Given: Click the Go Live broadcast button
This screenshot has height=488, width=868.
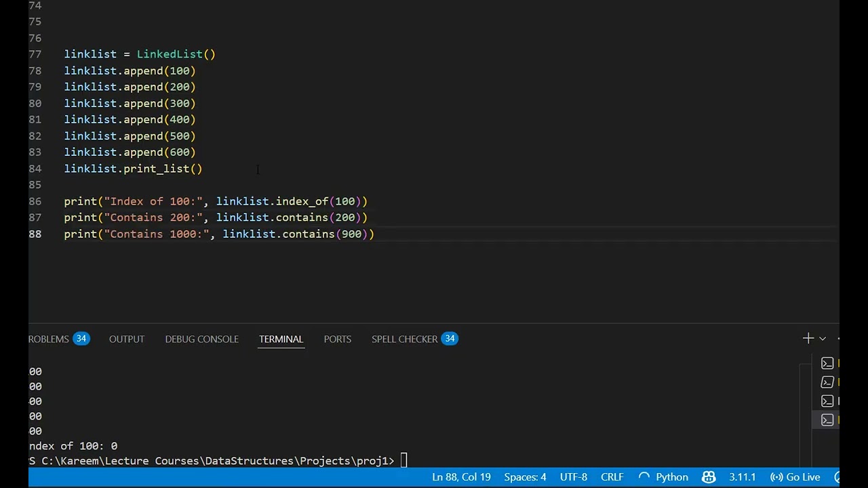Looking at the screenshot, I should [x=795, y=477].
